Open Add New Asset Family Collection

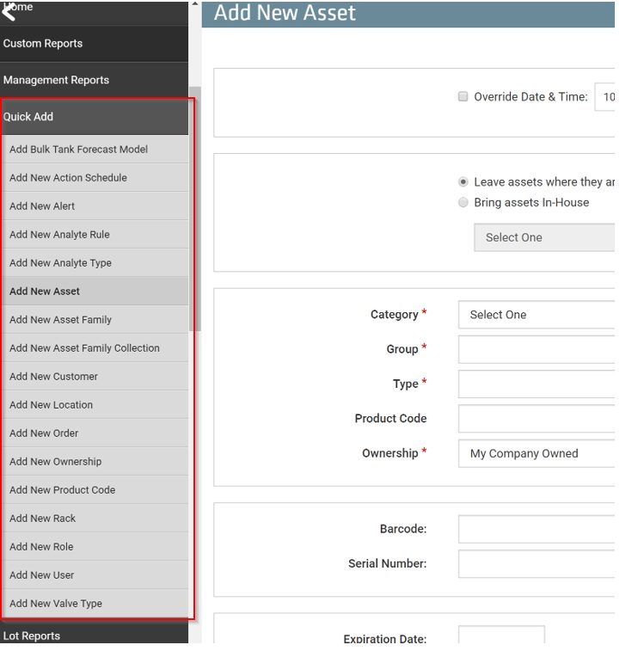pos(95,348)
